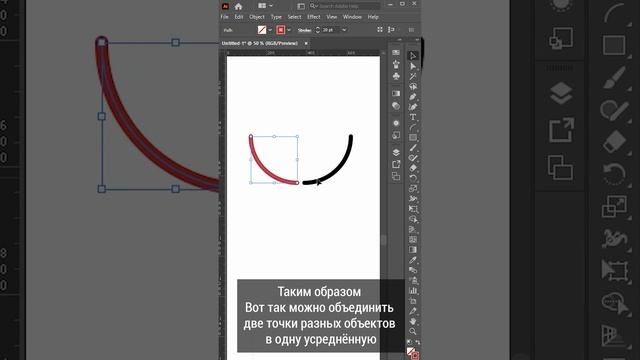Swap fill and stroke colors
Image resolution: width=640 pixels, height=360 pixels.
pos(418,342)
